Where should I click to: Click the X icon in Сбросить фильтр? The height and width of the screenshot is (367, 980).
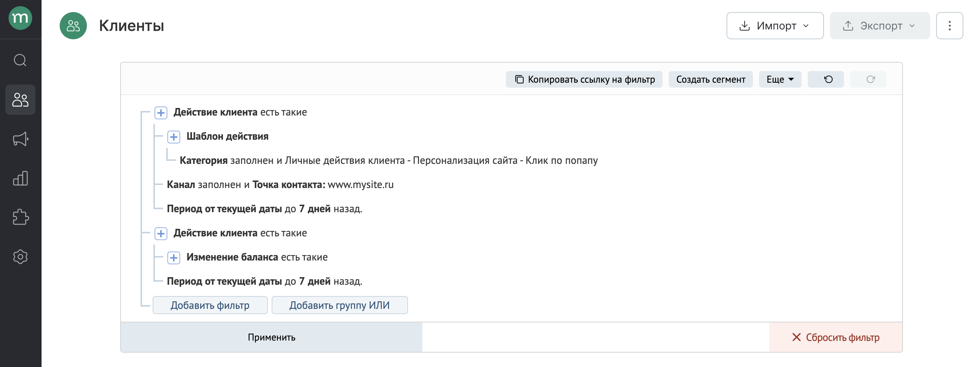796,337
